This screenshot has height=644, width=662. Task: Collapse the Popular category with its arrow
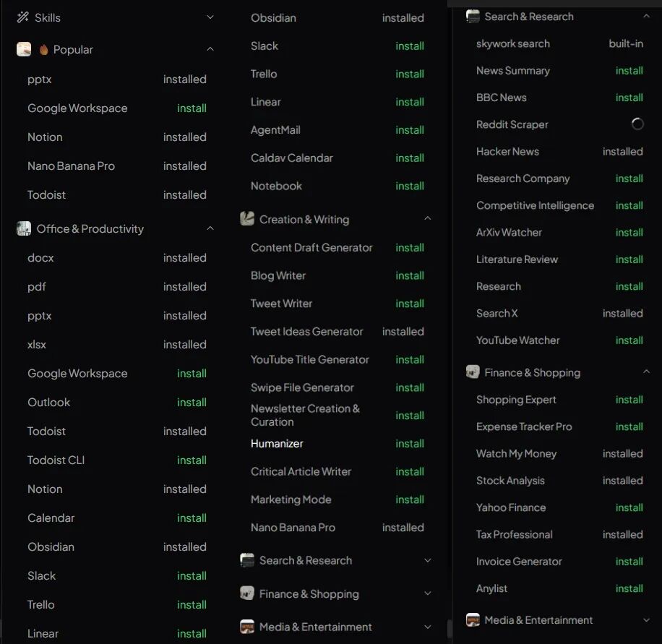click(210, 49)
